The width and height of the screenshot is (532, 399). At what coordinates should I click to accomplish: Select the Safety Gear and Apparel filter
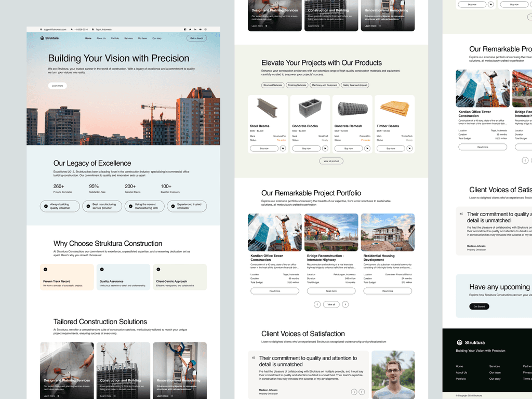coord(355,85)
